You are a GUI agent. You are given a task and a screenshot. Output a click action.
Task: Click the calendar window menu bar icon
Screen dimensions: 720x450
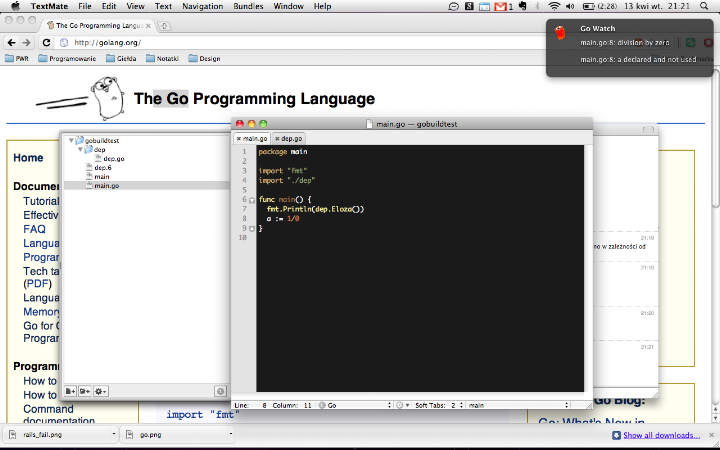(x=484, y=6)
